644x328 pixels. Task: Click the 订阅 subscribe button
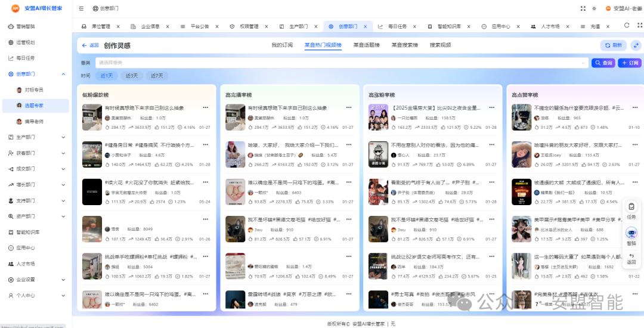pos(630,63)
